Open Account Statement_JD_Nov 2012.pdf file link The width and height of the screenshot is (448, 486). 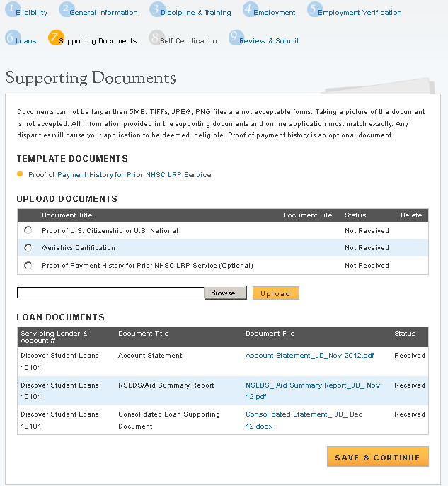coord(309,356)
